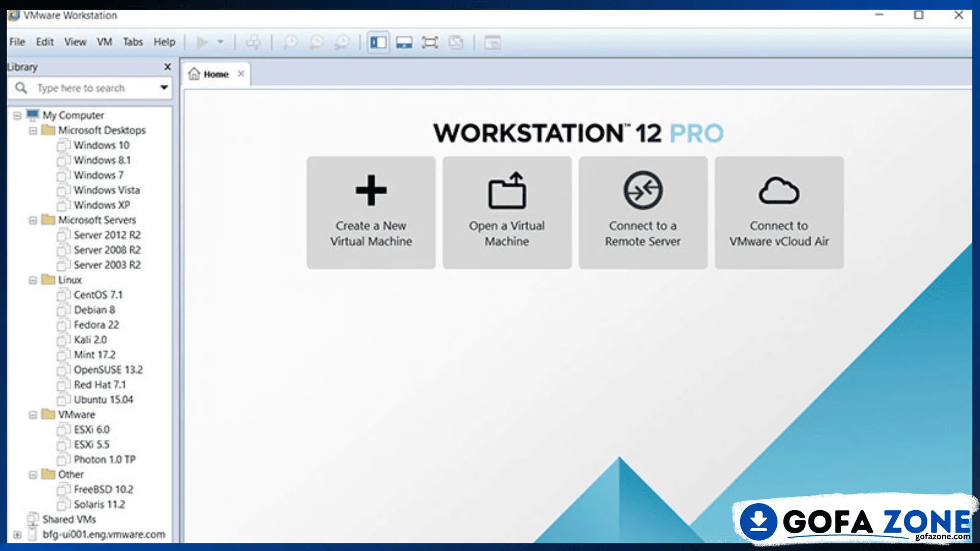Collapse the Microsoft Servers folder
Viewport: 980px width, 551px height.
click(33, 220)
